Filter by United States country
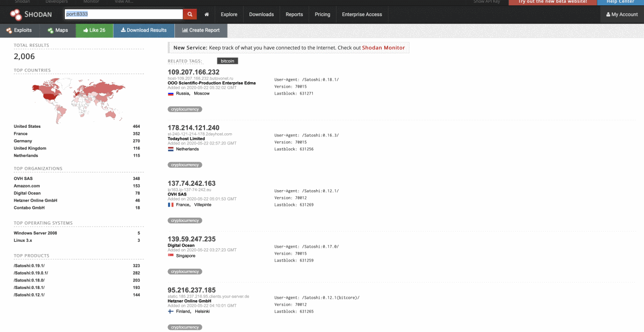This screenshot has width=644, height=332. tap(27, 126)
